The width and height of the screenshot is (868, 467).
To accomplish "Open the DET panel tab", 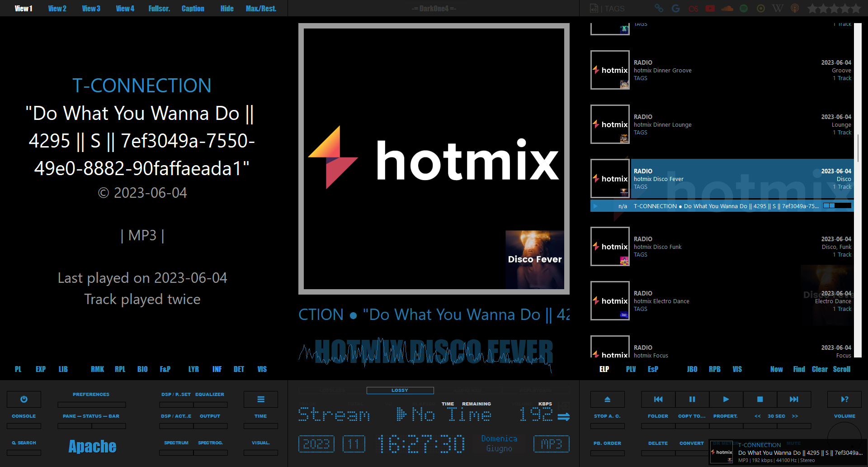I will point(239,369).
